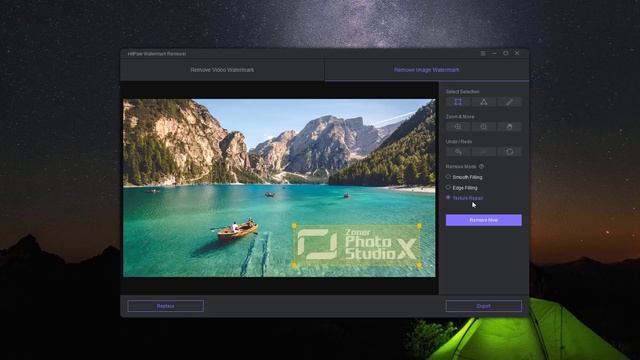Click the redo icon
Viewport: 640px width, 360px height.
click(x=484, y=152)
